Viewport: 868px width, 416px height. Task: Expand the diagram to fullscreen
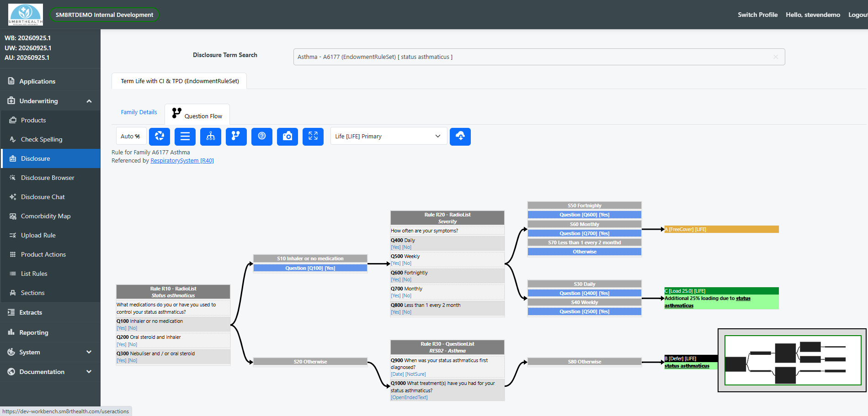[x=313, y=137]
